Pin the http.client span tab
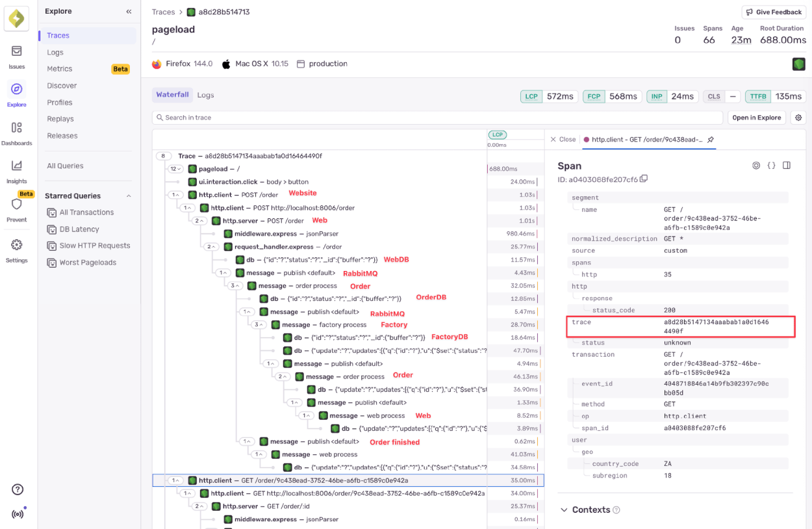Viewport: 812px width, 529px height. coord(710,140)
